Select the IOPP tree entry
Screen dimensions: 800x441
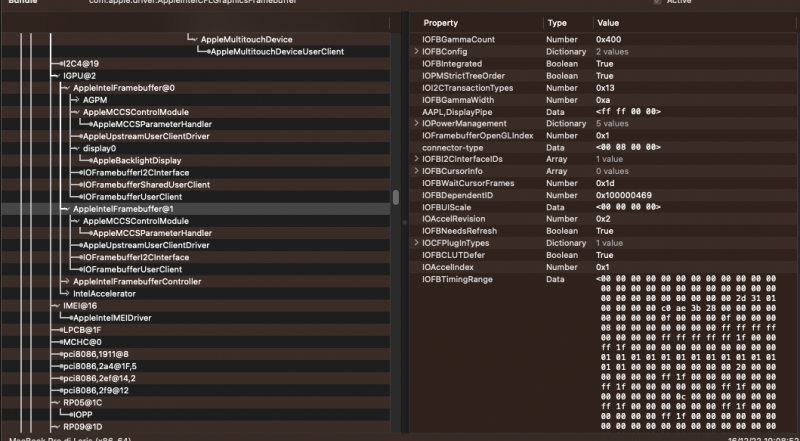click(82, 415)
